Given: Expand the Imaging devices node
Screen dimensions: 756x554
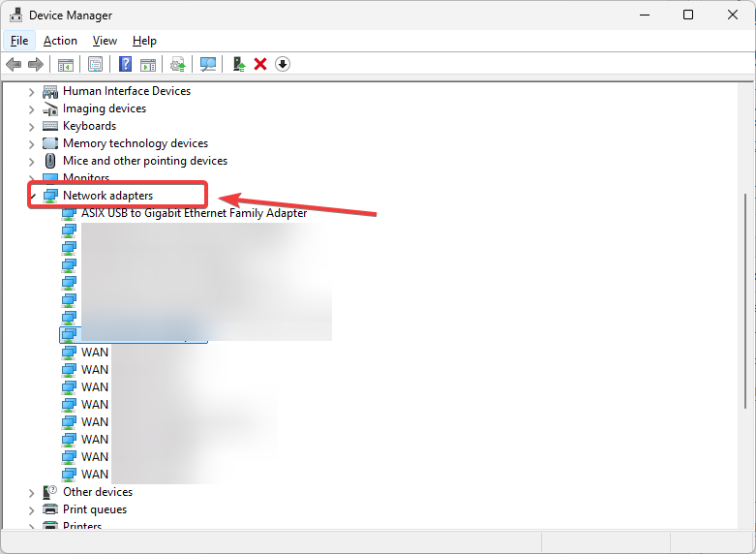Looking at the screenshot, I should click(x=31, y=109).
